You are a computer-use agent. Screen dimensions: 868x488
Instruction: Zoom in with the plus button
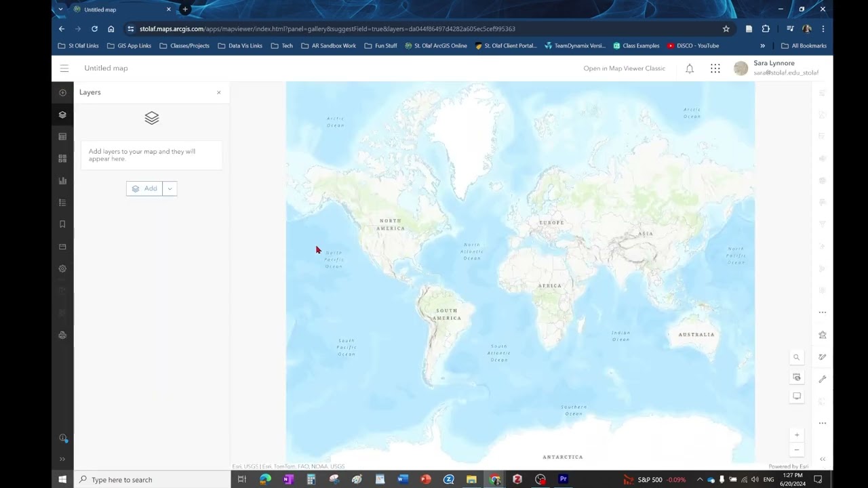pyautogui.click(x=797, y=434)
